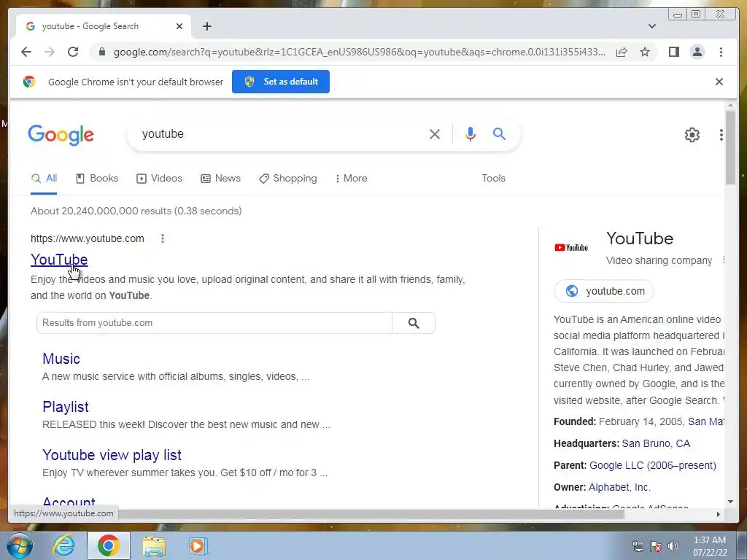Open the Alphabet, Inc. link
Viewport: 747px width, 560px height.
click(619, 487)
